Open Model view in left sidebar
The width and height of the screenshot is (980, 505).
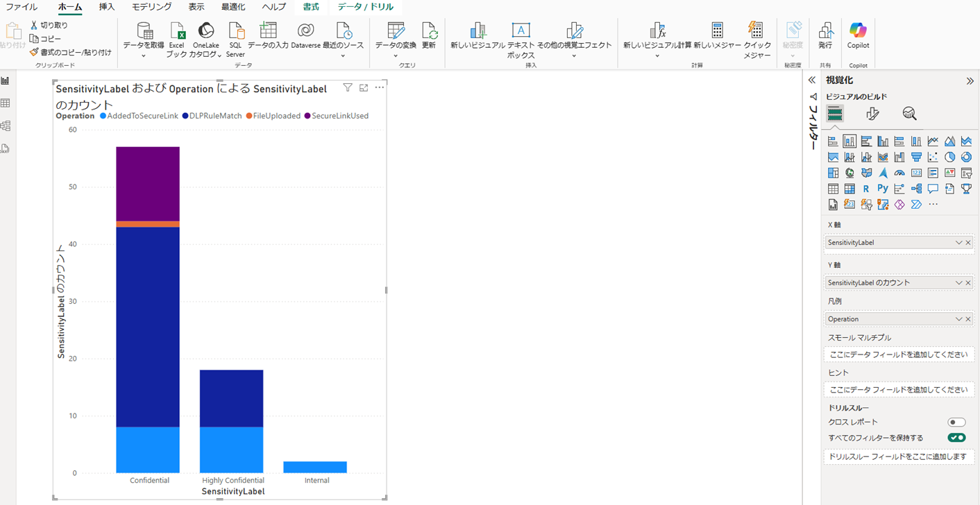pos(6,126)
